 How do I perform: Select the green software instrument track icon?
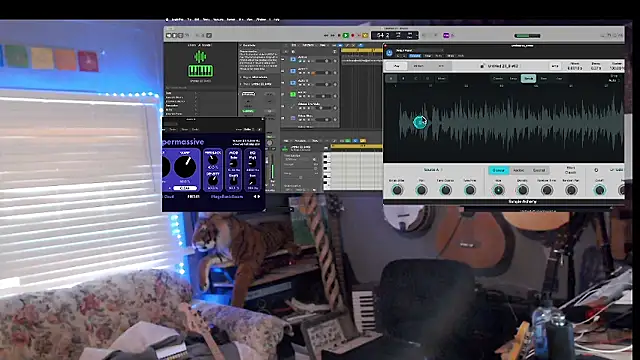293,94
